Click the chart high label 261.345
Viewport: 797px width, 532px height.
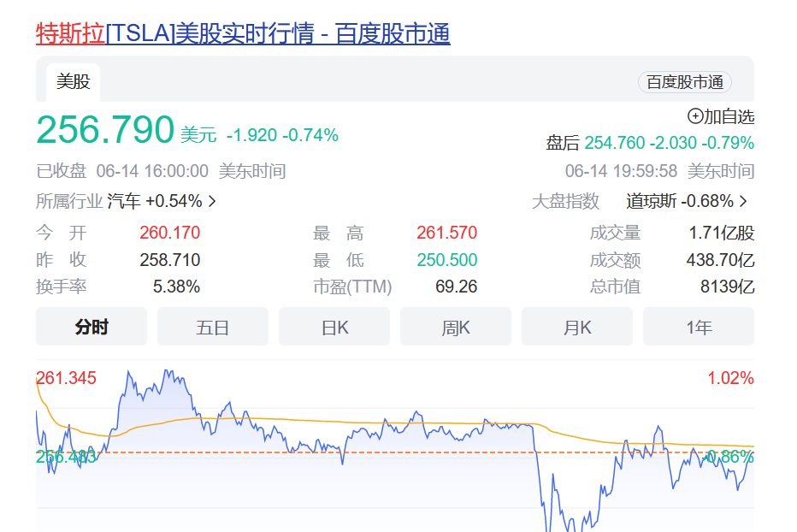pos(66,378)
